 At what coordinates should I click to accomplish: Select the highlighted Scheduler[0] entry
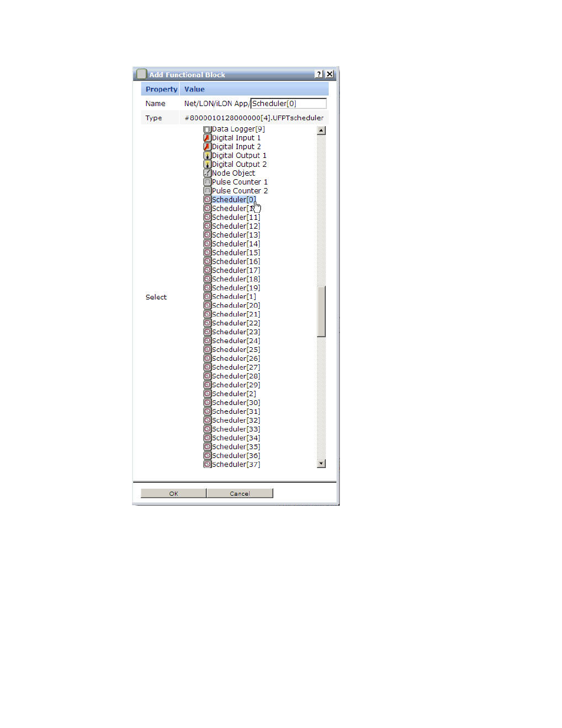pyautogui.click(x=234, y=200)
